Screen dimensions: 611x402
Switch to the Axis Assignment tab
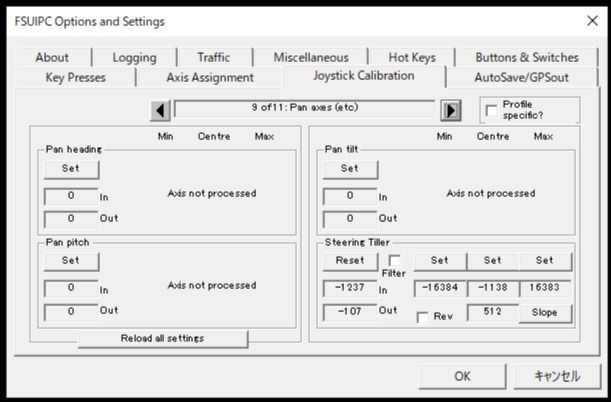tap(210, 78)
